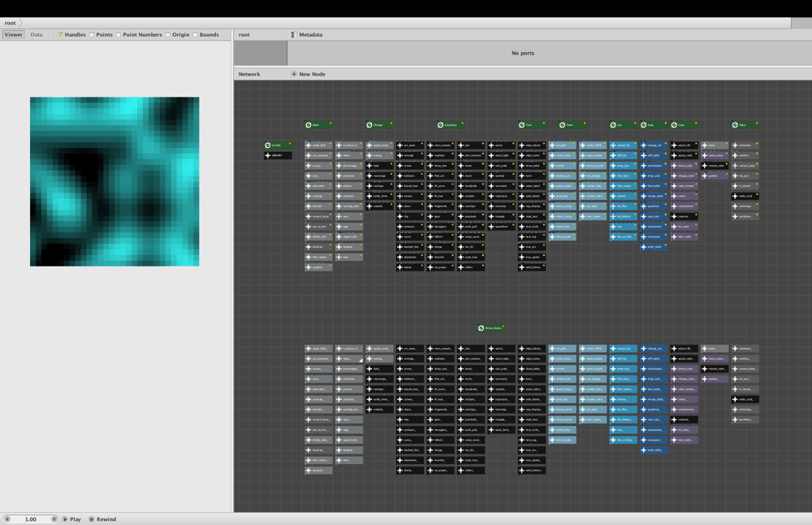Image resolution: width=812 pixels, height=525 pixels.
Task: Select the upper group's spiral node
Action: click(501, 145)
